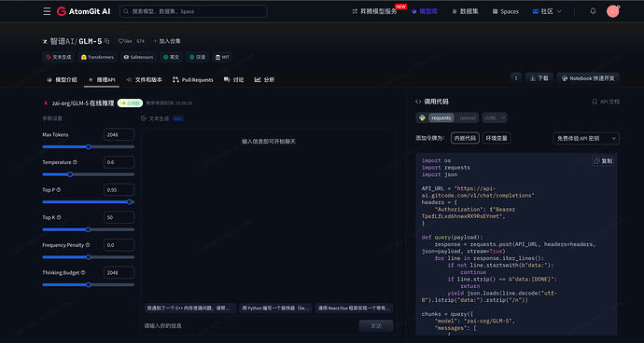Image resolution: width=644 pixels, height=343 pixels.
Task: Click the Temperature slider handle
Action: click(70, 174)
